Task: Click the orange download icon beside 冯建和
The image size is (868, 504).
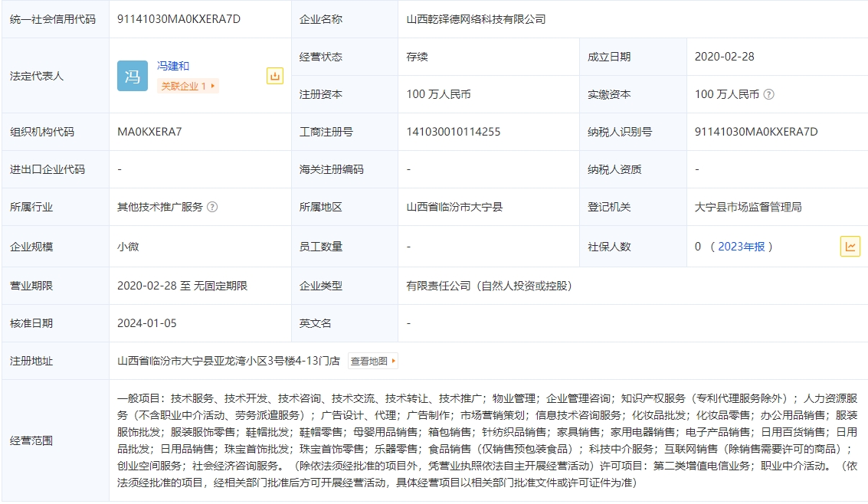Action: pos(274,76)
